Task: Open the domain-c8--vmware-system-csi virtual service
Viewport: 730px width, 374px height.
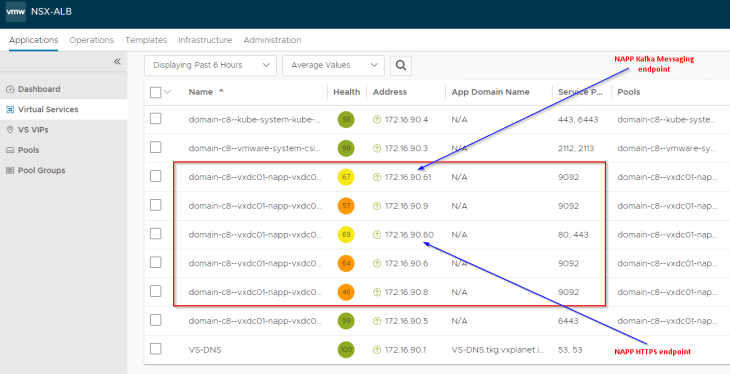Action: pos(255,148)
